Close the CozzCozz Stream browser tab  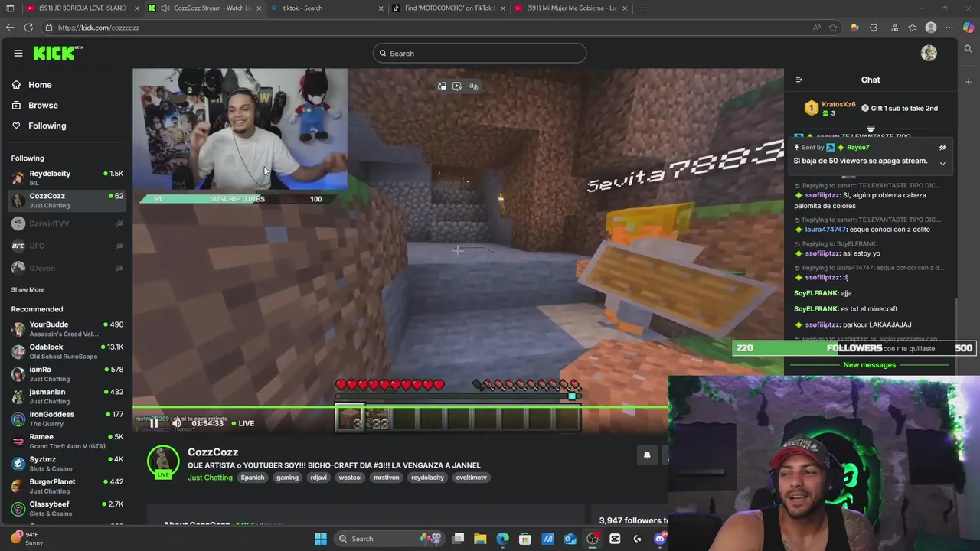tap(259, 8)
